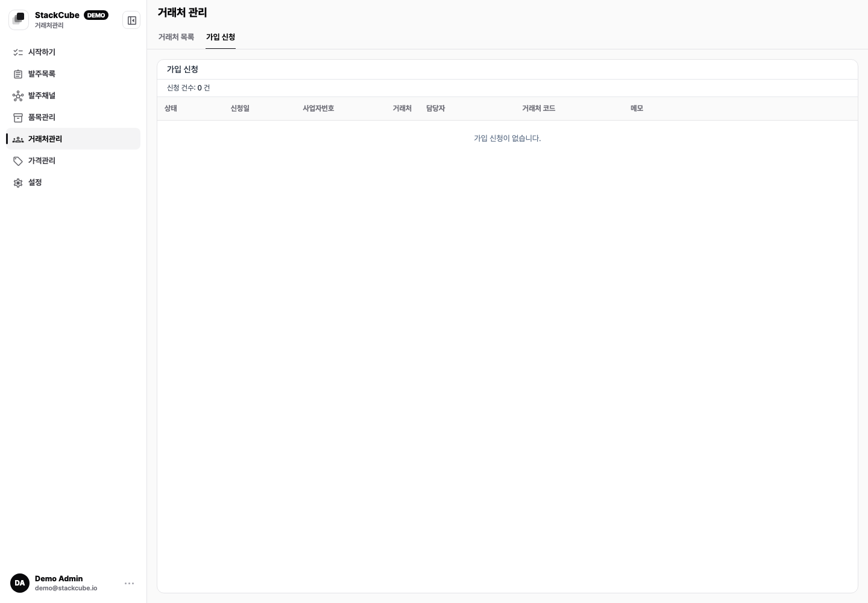Select the 가입 신청 tab
The height and width of the screenshot is (603, 868).
pos(221,37)
